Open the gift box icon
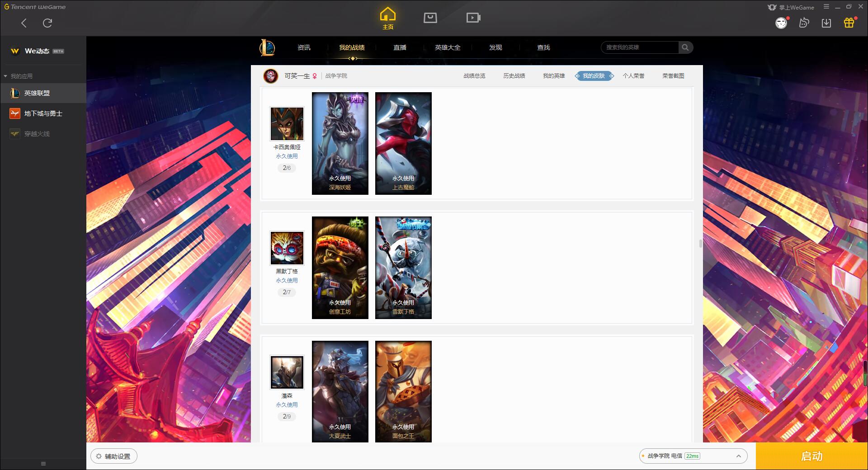 849,23
